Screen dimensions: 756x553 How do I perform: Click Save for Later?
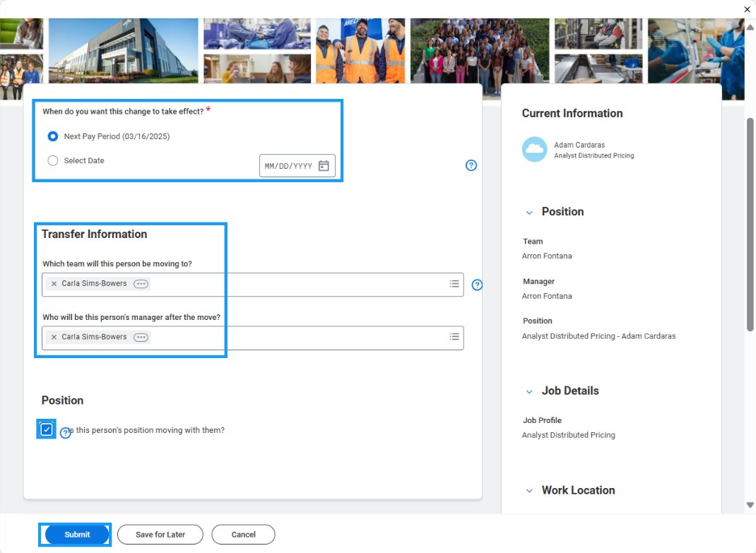160,535
